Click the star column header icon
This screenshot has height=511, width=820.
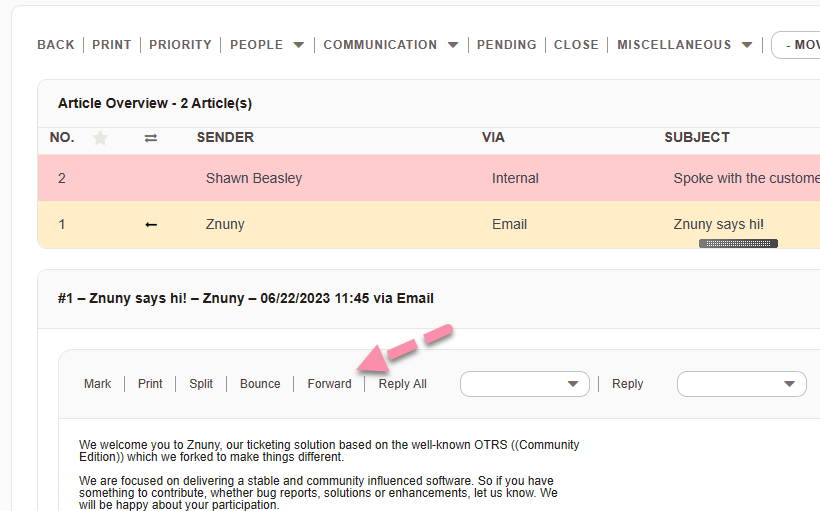pos(100,138)
